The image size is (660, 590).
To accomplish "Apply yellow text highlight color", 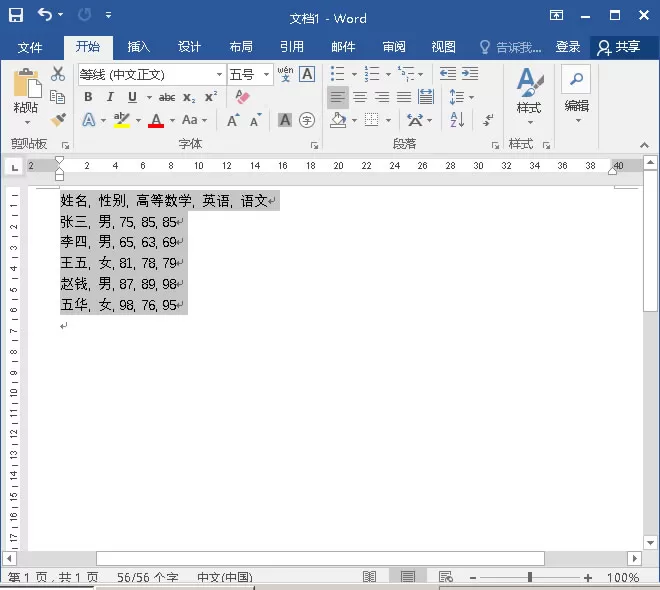I will pyautogui.click(x=122, y=120).
